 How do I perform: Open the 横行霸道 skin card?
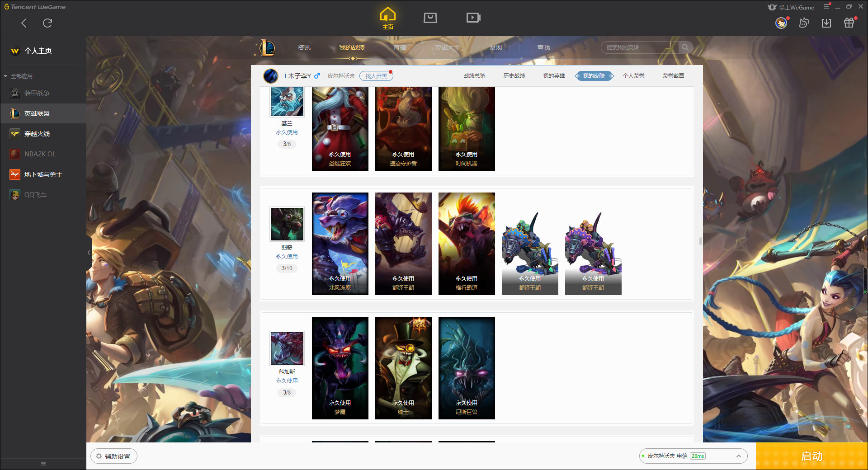pyautogui.click(x=467, y=244)
